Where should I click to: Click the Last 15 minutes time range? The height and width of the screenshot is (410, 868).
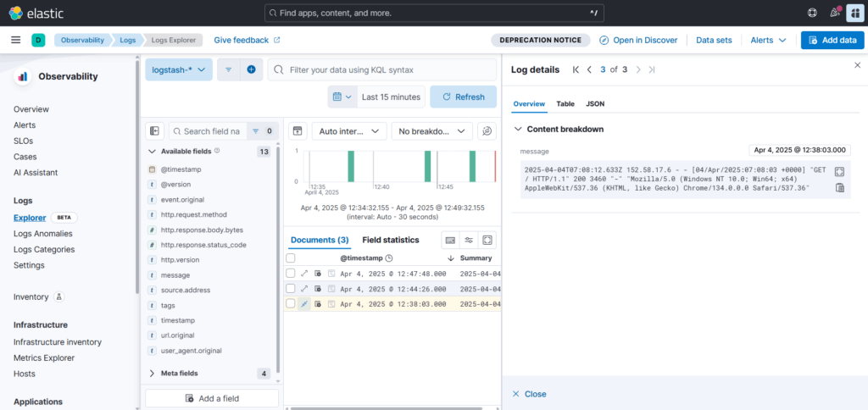tap(391, 97)
